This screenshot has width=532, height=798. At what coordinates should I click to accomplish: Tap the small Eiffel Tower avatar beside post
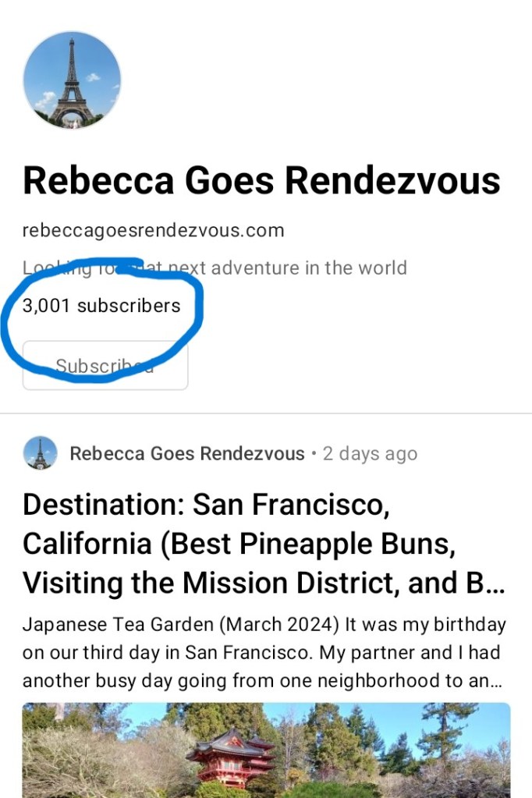pyautogui.click(x=40, y=453)
